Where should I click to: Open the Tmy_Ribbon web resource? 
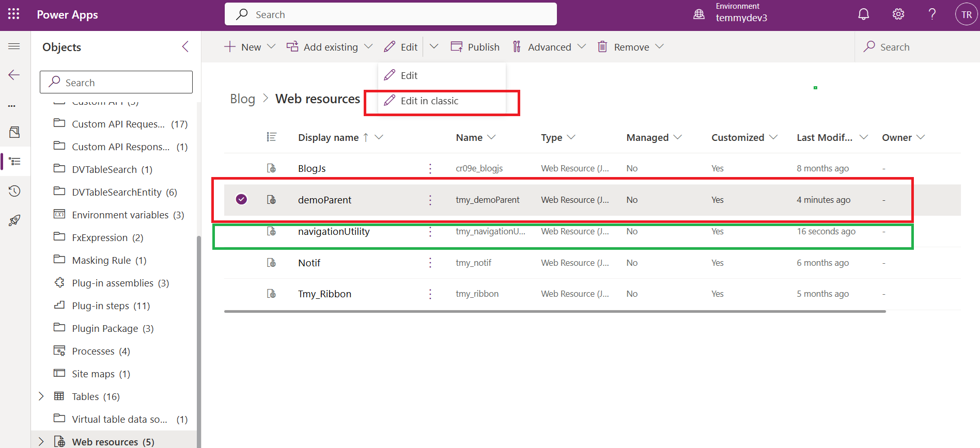tap(324, 294)
